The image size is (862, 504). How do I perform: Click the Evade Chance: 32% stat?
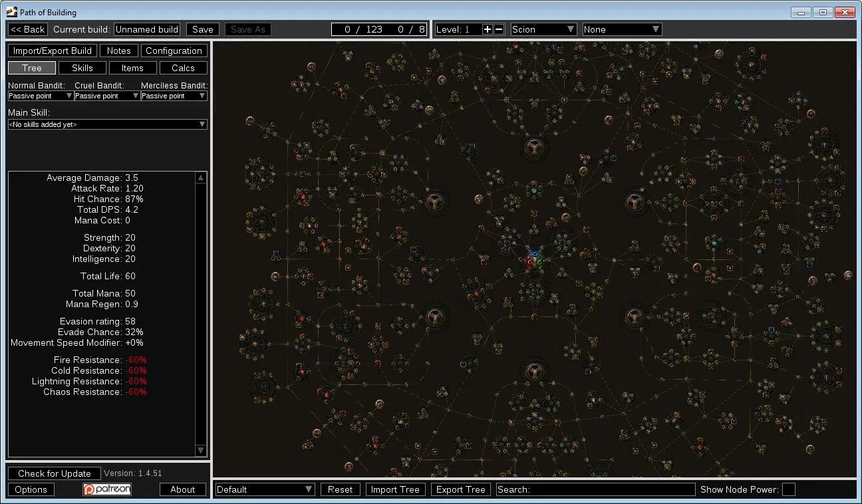point(100,332)
